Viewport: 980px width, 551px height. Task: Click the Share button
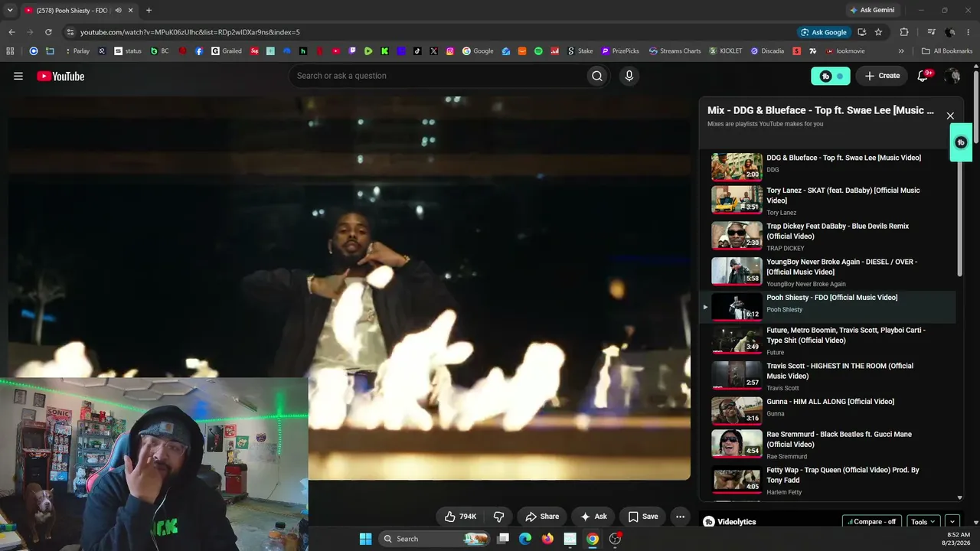[x=541, y=517]
